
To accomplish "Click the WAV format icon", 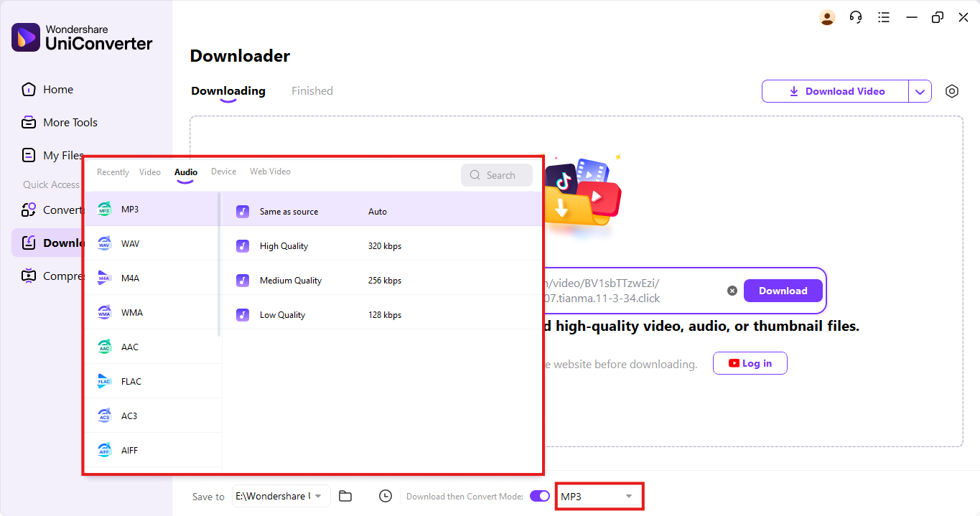I will tap(105, 244).
